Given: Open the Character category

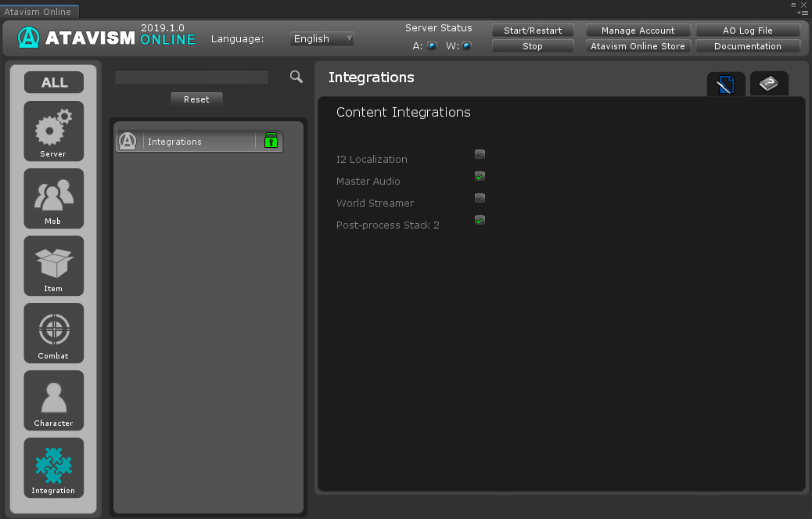Looking at the screenshot, I should coord(53,400).
